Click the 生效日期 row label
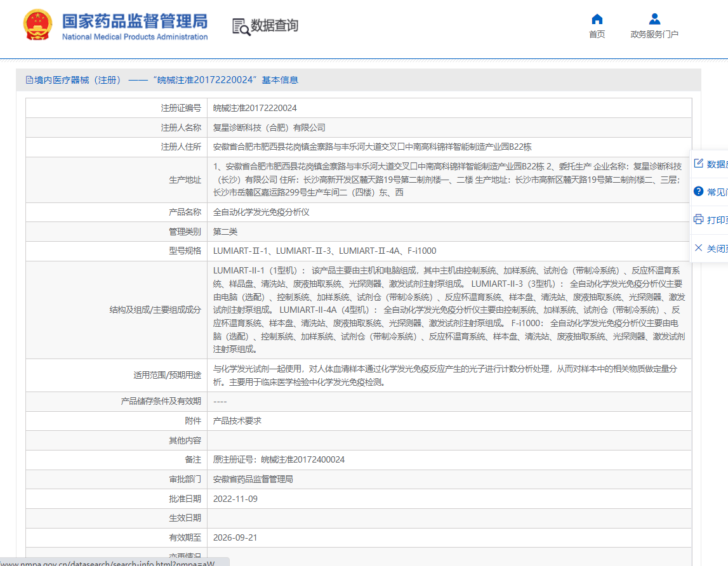Viewport: 728px width, 566px height. [x=185, y=518]
